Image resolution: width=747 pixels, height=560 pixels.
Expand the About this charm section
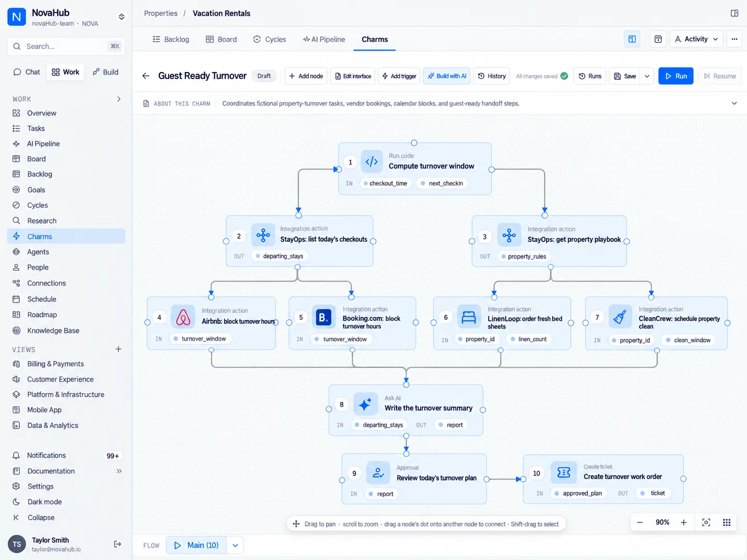pos(734,104)
